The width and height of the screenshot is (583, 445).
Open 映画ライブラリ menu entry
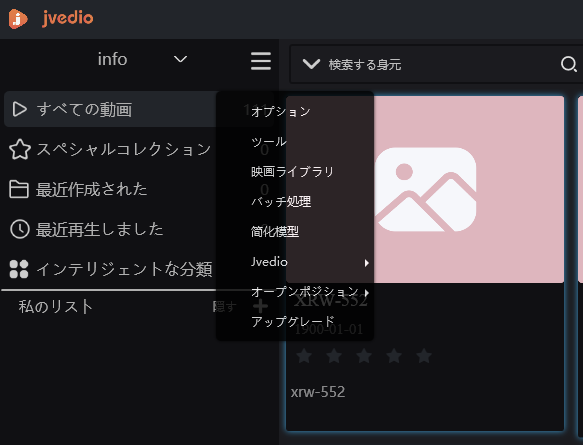coord(295,172)
